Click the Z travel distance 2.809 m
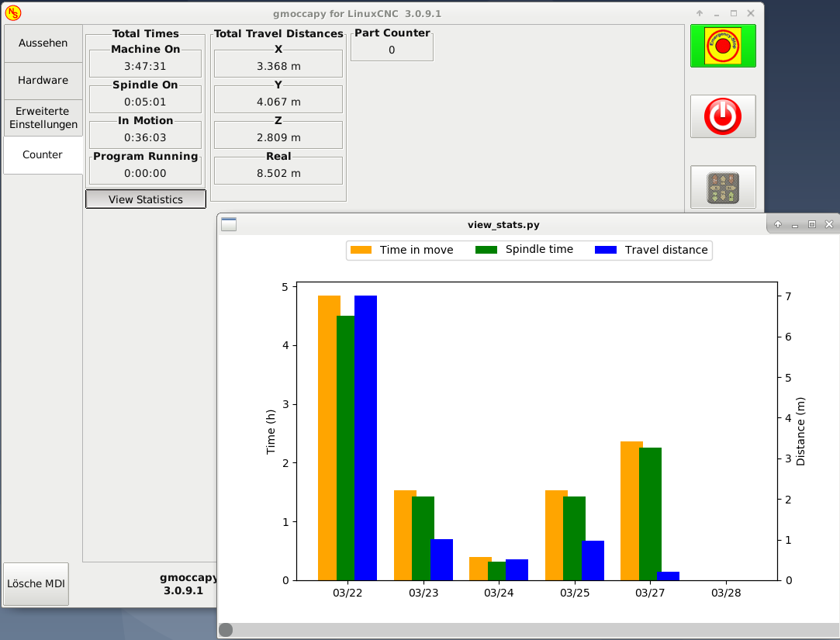Image resolution: width=840 pixels, height=640 pixels. [278, 138]
